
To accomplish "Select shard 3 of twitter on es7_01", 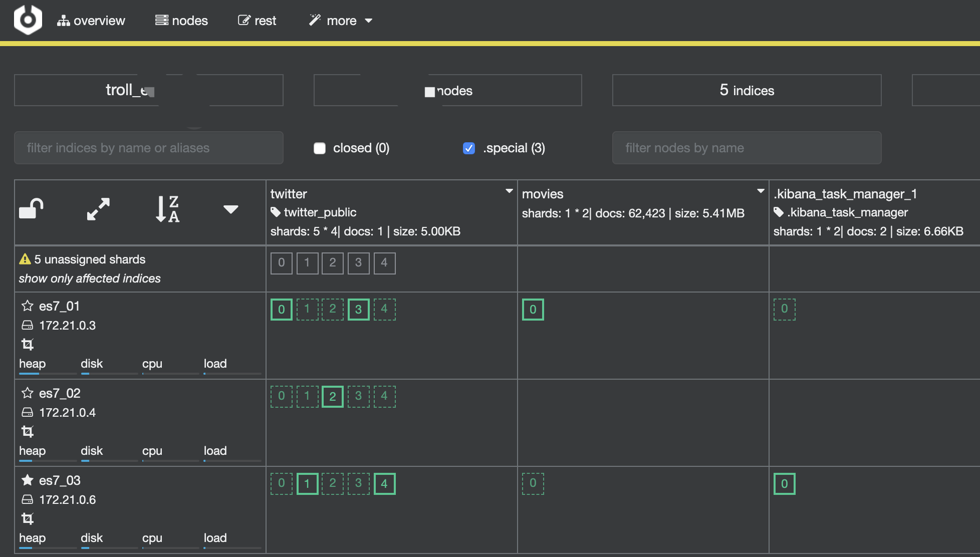I will click(x=358, y=310).
